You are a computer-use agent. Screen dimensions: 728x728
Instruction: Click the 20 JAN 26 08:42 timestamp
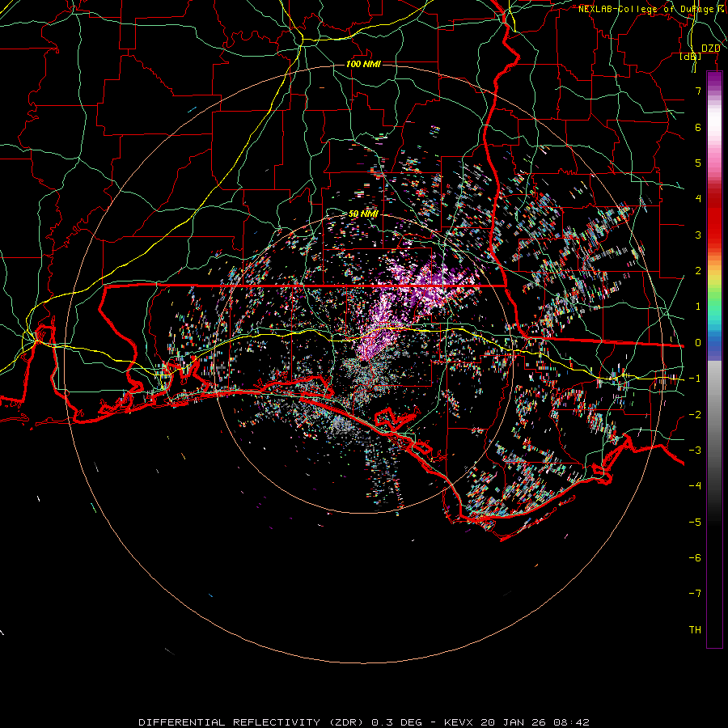click(535, 722)
